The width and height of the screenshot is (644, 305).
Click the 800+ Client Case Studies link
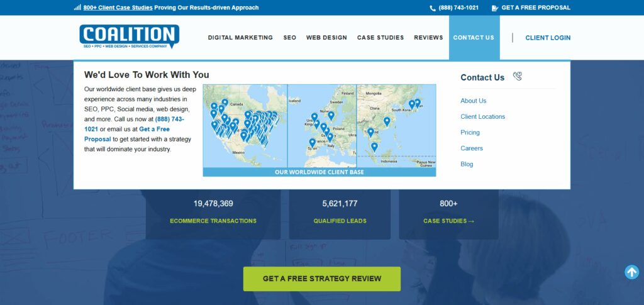pos(118,8)
